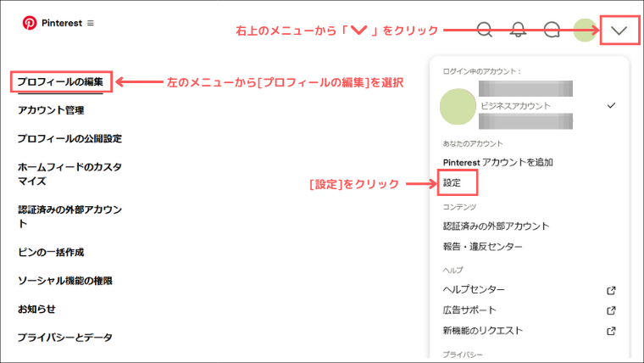Open 新機能のリクエスト link
Screen dimensions: 644x363
(483, 331)
